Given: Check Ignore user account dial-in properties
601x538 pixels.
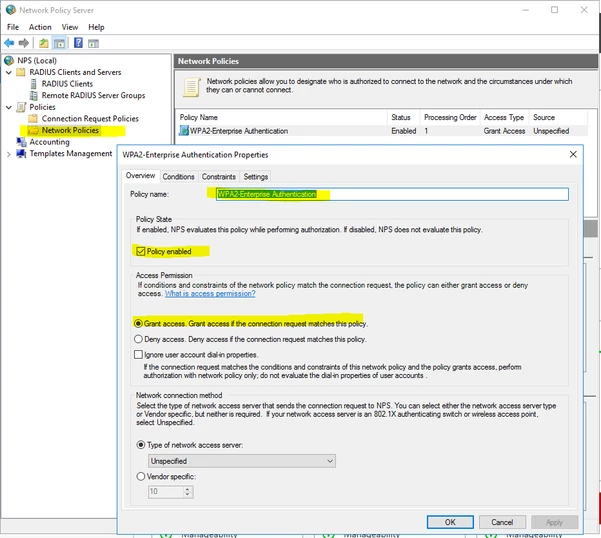Looking at the screenshot, I should (138, 354).
